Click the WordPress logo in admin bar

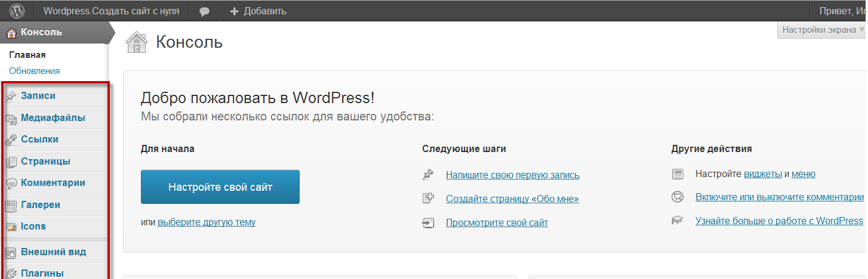(17, 11)
